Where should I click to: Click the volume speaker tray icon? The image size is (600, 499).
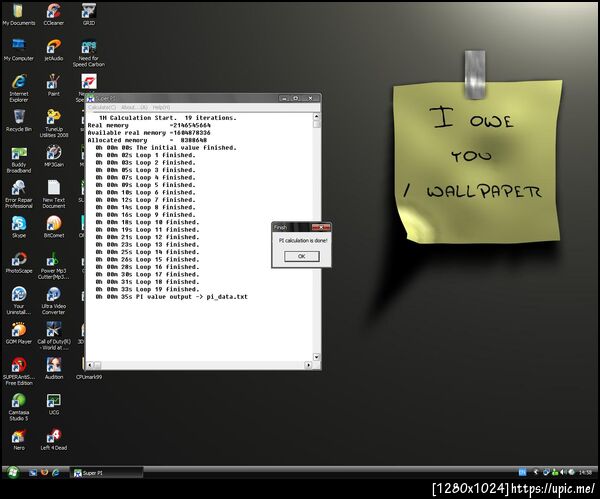click(563, 473)
